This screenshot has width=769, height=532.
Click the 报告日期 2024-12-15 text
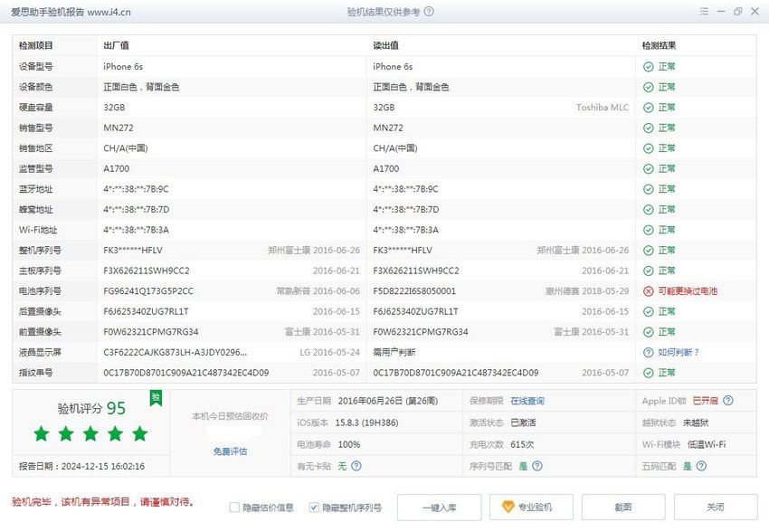click(x=82, y=466)
